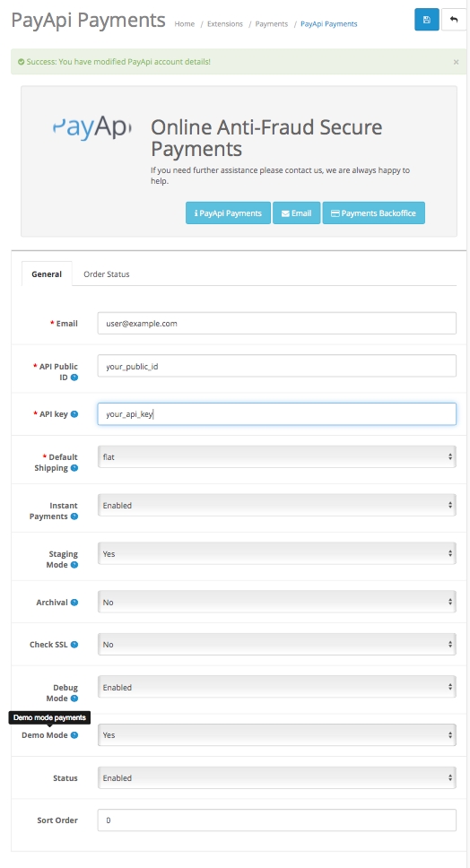Click help icon beside Demo Mode
This screenshot has width=470, height=868.
[74, 735]
